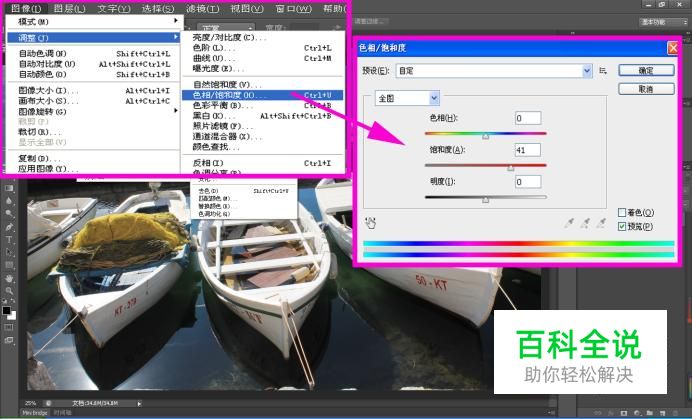
Task: Expand the 模式(M) submenu
Action: click(x=94, y=21)
